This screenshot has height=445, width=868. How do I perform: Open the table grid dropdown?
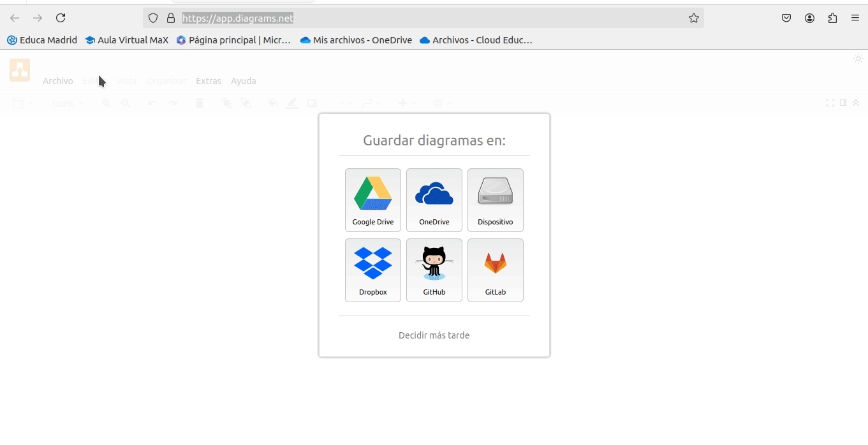pos(443,103)
